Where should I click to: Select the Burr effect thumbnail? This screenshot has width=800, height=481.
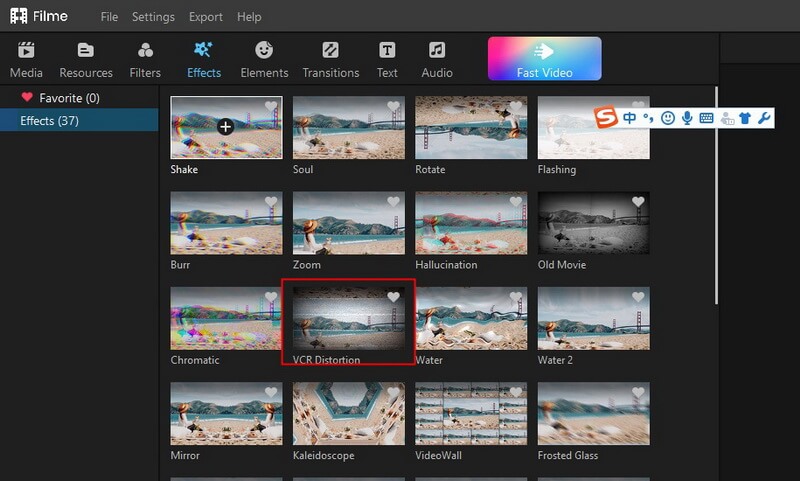click(226, 223)
